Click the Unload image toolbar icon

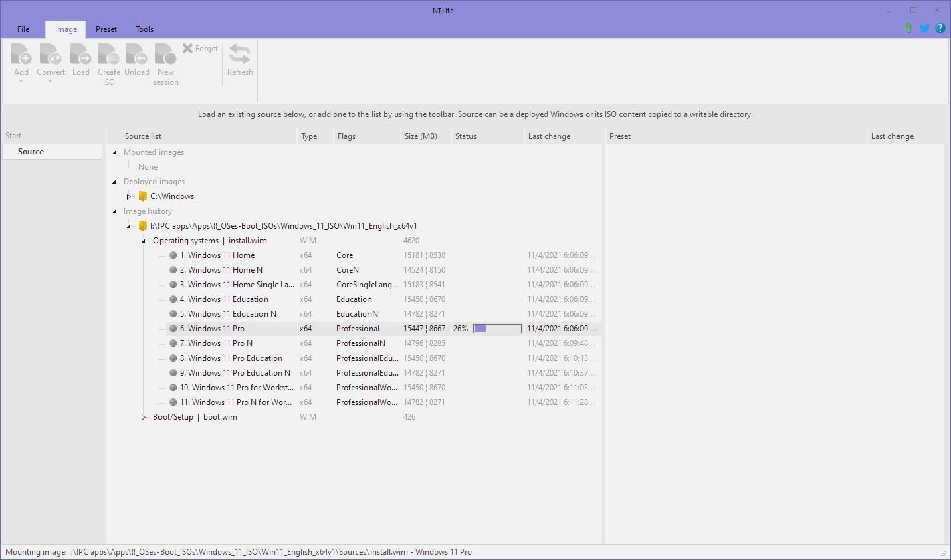point(137,55)
